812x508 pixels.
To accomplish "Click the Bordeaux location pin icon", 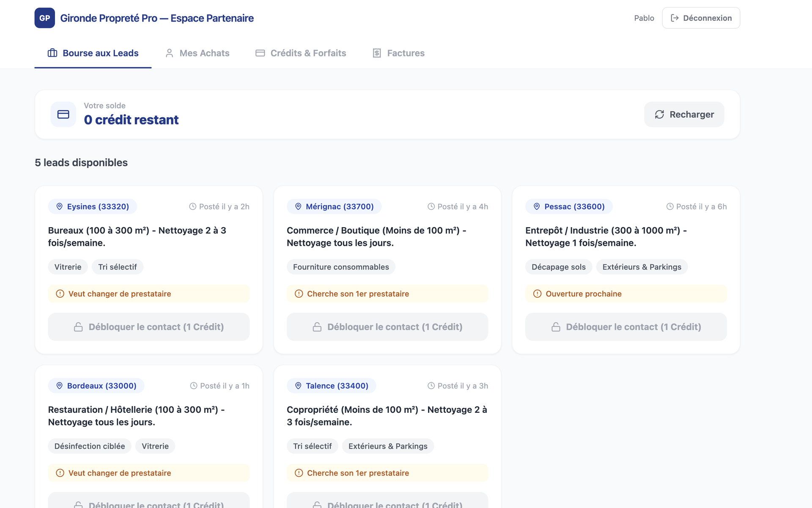I will (60, 386).
